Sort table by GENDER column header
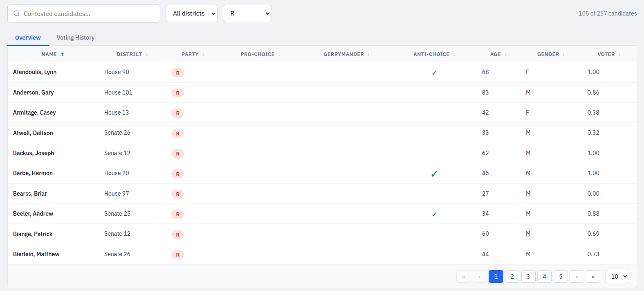The height and width of the screenshot is (291, 644). (x=551, y=54)
